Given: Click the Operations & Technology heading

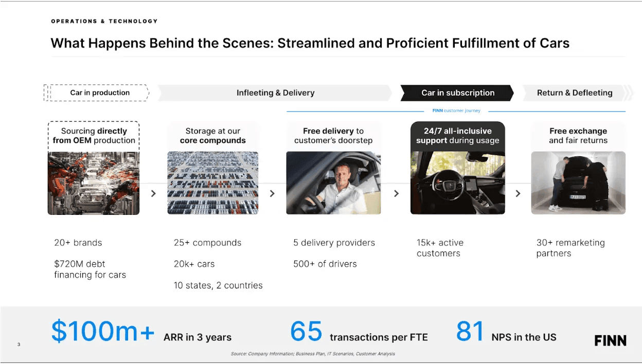Looking at the screenshot, I should click(x=104, y=21).
